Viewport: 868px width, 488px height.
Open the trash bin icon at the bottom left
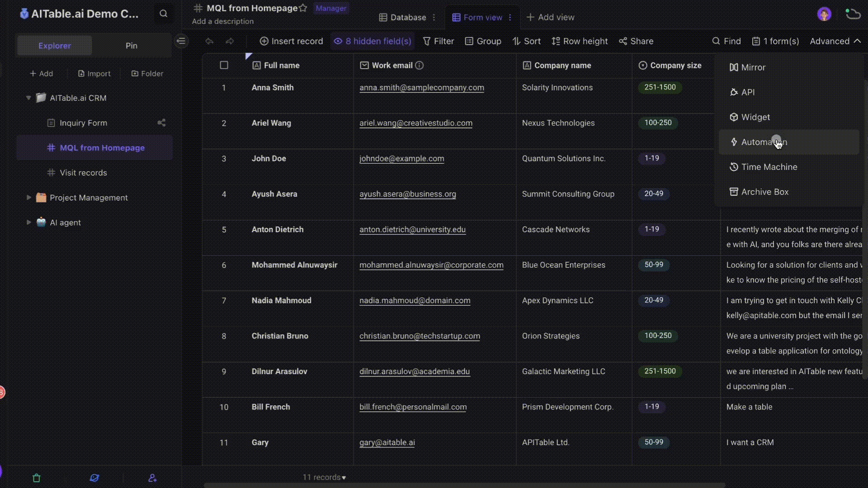click(37, 478)
